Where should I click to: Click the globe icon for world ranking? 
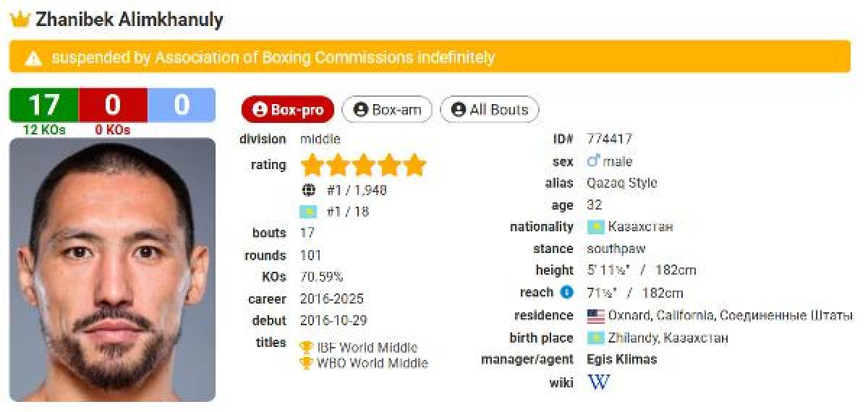(309, 190)
